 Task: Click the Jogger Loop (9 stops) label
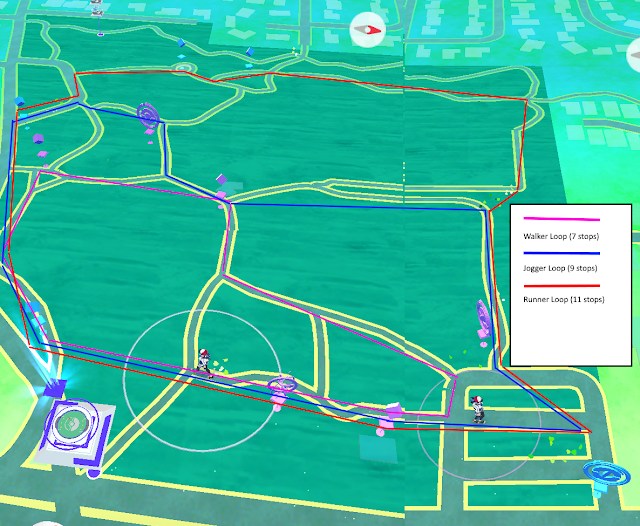point(560,268)
